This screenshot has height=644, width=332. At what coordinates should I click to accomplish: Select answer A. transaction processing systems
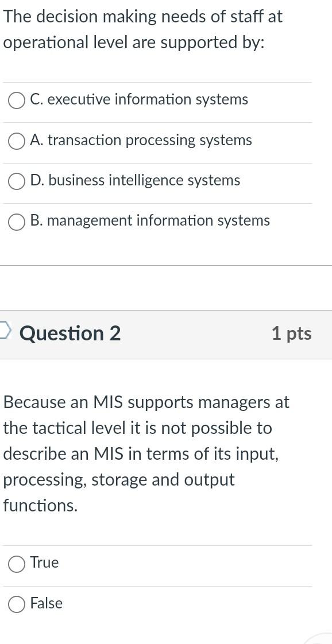coord(17,140)
